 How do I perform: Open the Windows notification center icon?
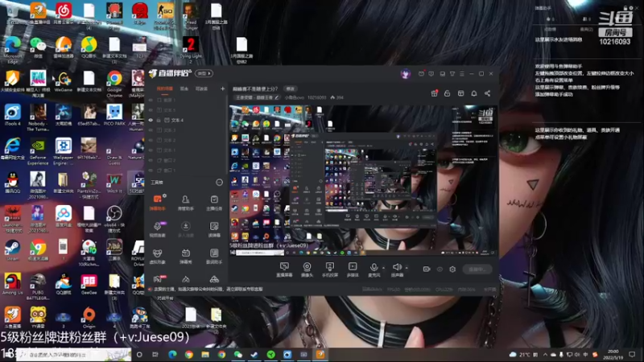632,354
